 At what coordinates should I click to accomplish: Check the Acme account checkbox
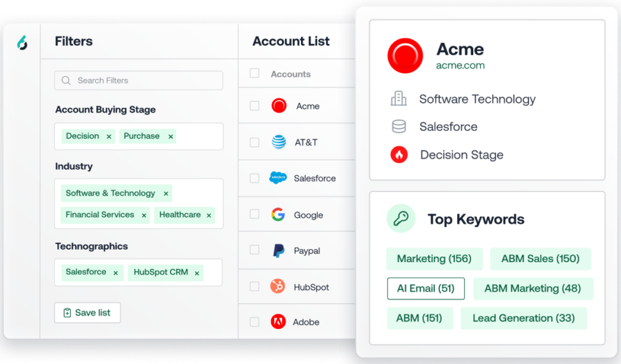click(254, 106)
